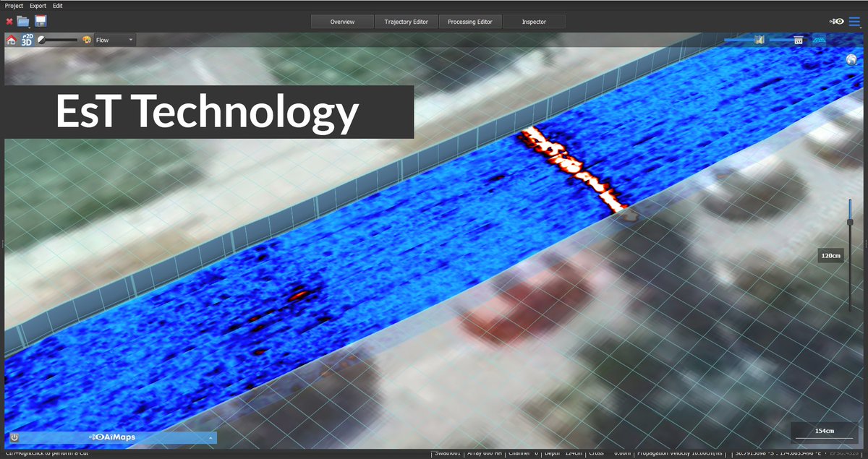Open the Flow color map dropdown

(114, 40)
